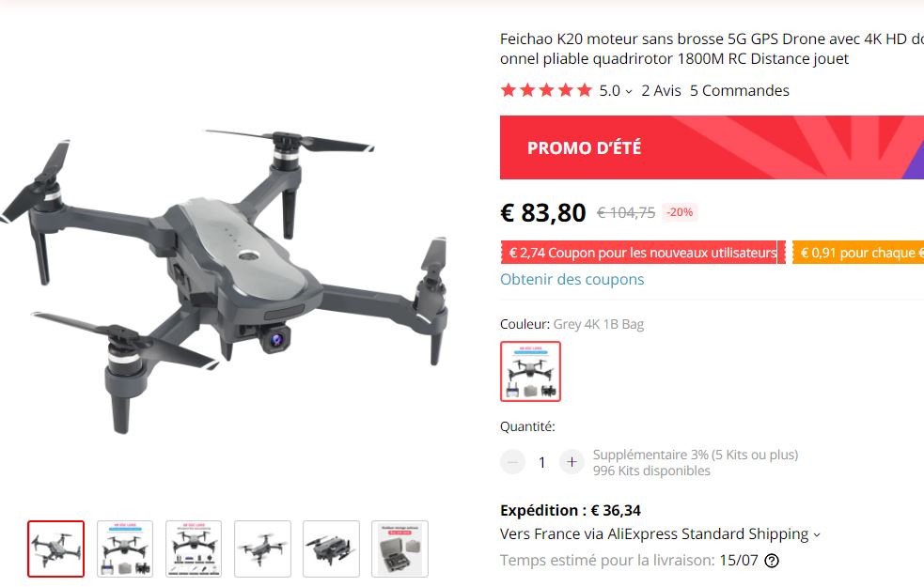Select first drone thumbnail with red border
This screenshot has width=924, height=587.
[x=56, y=548]
